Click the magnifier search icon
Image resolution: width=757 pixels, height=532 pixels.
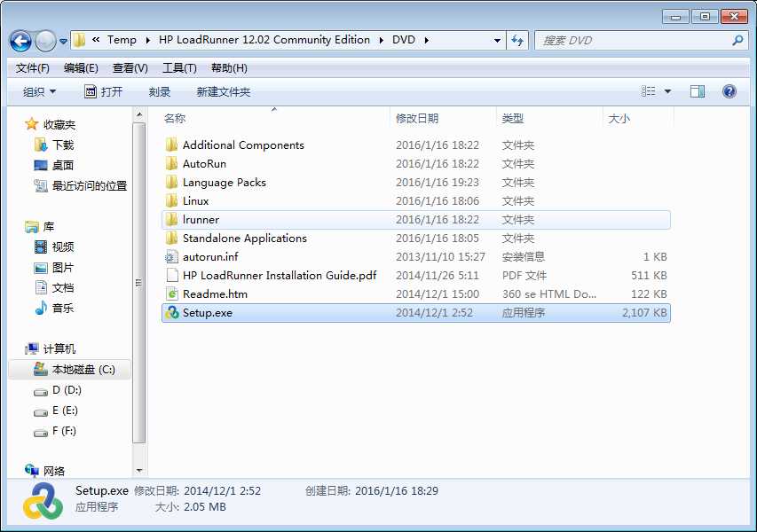point(737,41)
